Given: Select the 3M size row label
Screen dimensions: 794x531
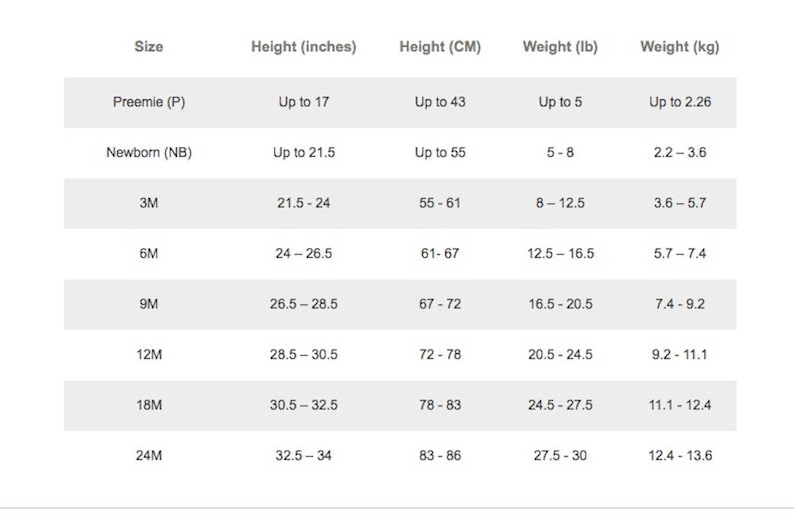Looking at the screenshot, I should point(149,203).
